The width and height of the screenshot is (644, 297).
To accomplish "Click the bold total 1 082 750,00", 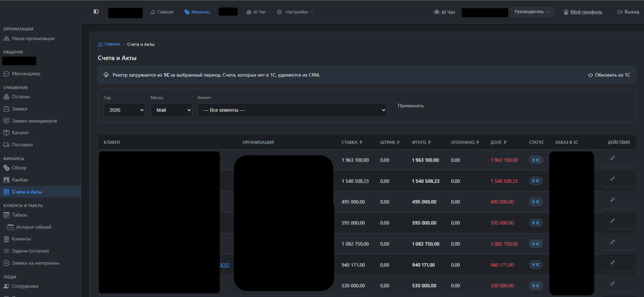I will [425, 244].
